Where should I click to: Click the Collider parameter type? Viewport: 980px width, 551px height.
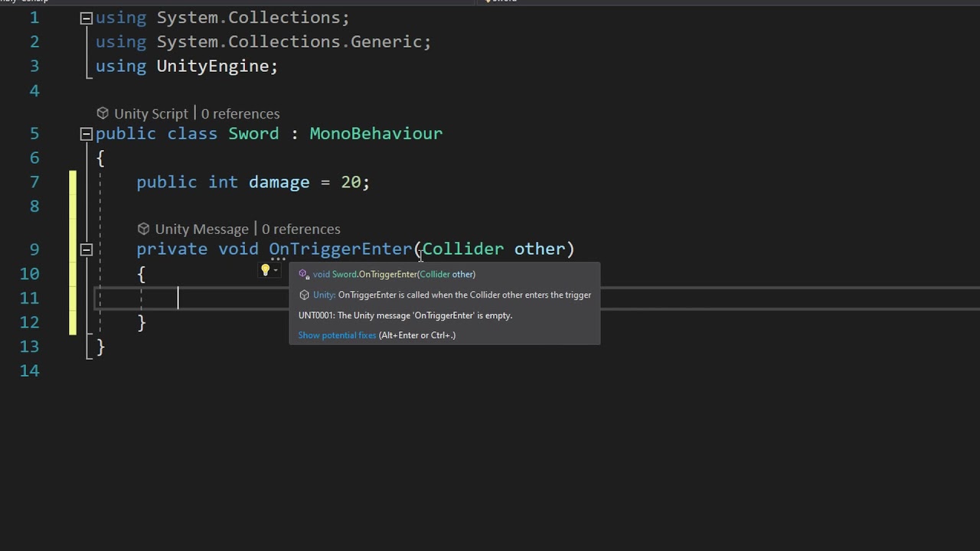tap(462, 249)
